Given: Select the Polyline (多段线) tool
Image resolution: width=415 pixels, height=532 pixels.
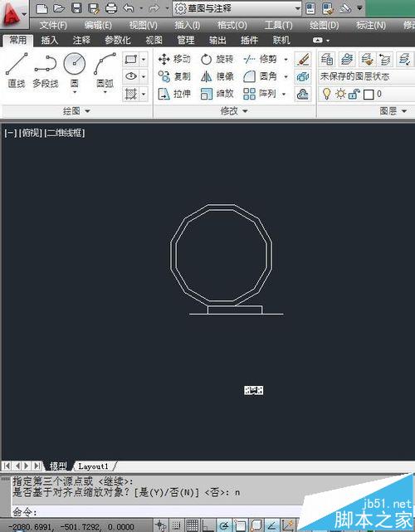Looking at the screenshot, I should click(x=46, y=71).
